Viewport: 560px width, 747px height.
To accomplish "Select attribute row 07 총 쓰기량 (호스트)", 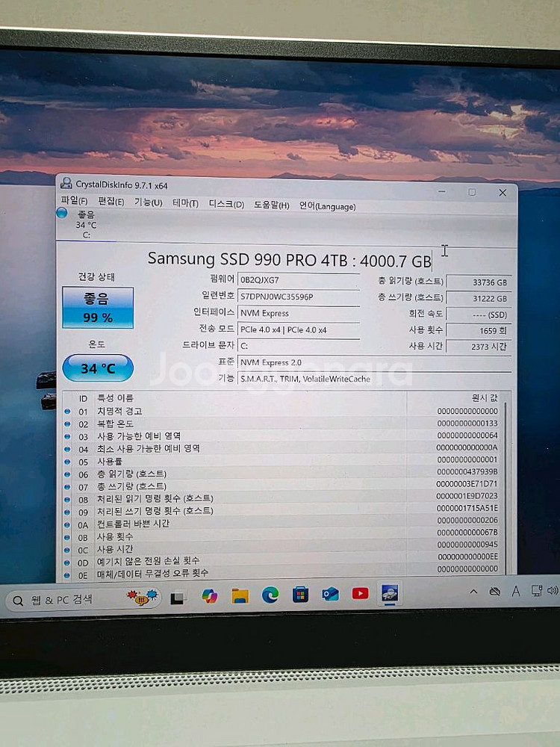I will click(282, 486).
